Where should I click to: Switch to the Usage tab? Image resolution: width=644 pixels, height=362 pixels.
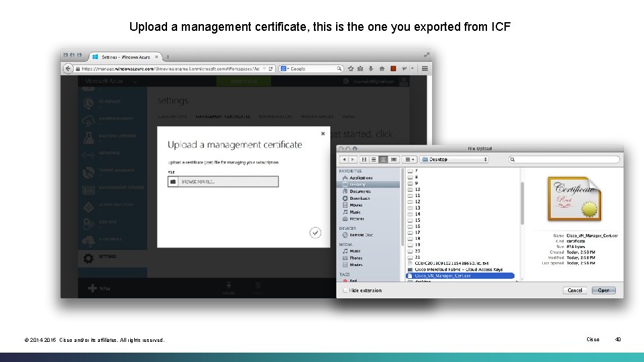(x=348, y=117)
